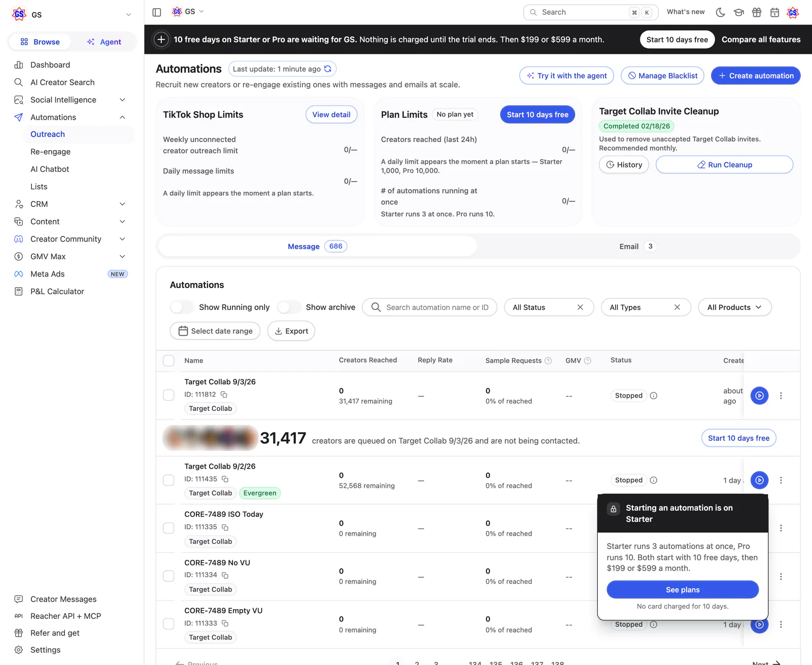The width and height of the screenshot is (812, 665).
Task: Toggle Show archive switch
Action: tap(289, 307)
